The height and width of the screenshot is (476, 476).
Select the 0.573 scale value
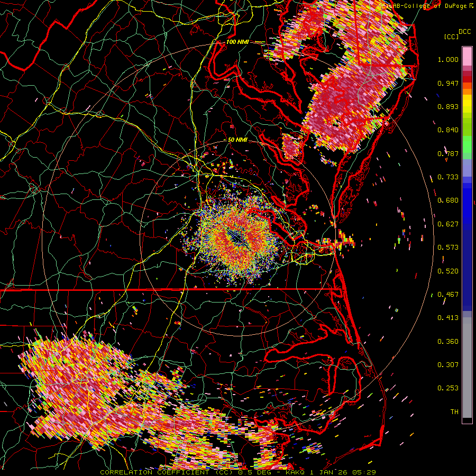448,248
